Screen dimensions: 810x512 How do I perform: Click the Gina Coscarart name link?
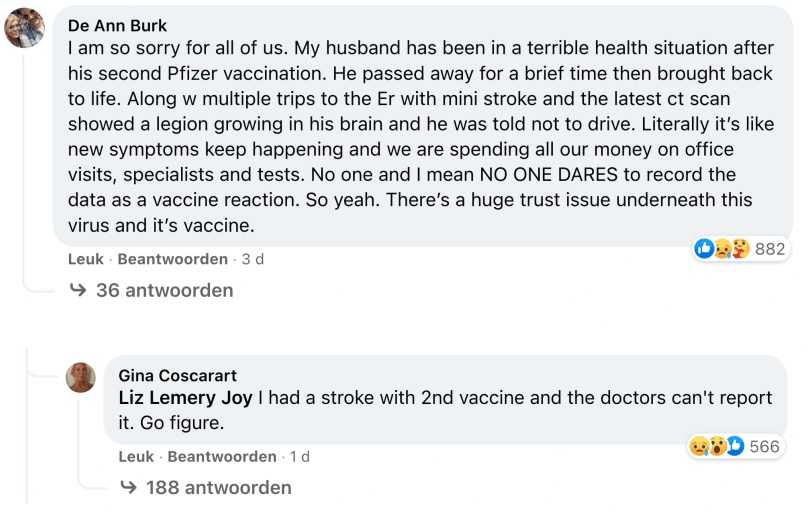[178, 376]
